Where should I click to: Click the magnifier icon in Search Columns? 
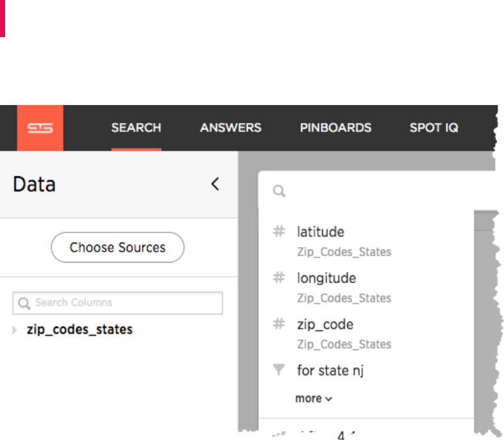[25, 303]
